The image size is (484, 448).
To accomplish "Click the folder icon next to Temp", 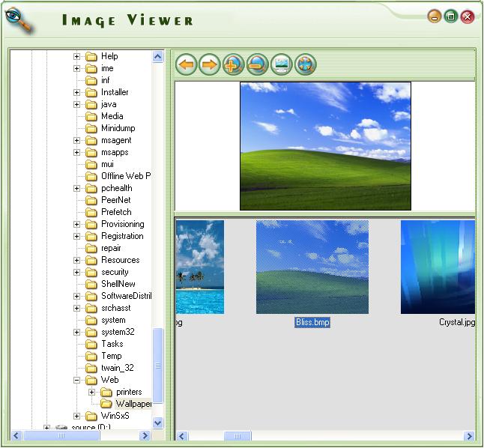I will [x=91, y=357].
